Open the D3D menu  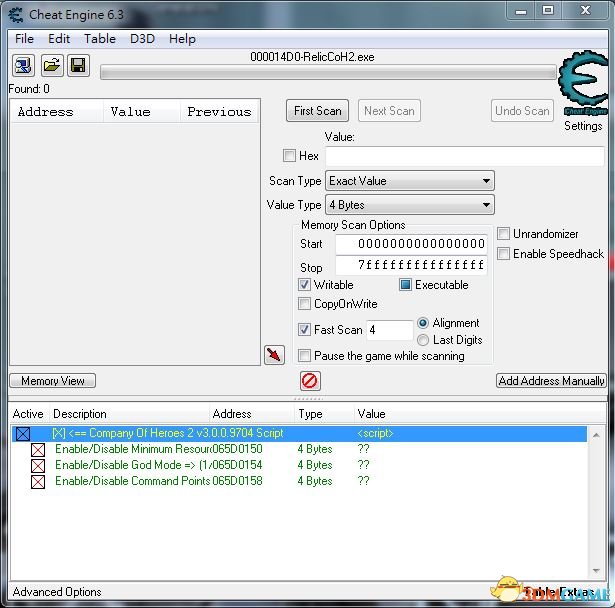(142, 39)
